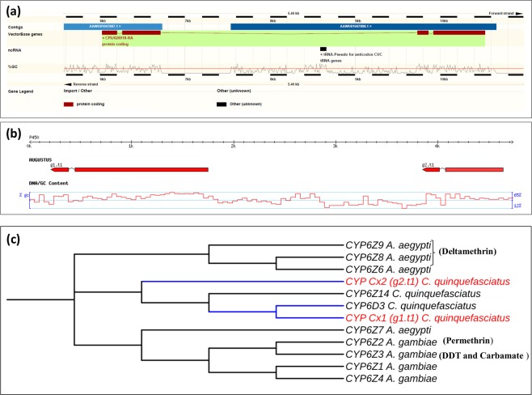532x395 pixels.
Task: Open the dark blue AAWU01047088.1 contig
Action: click(362, 27)
